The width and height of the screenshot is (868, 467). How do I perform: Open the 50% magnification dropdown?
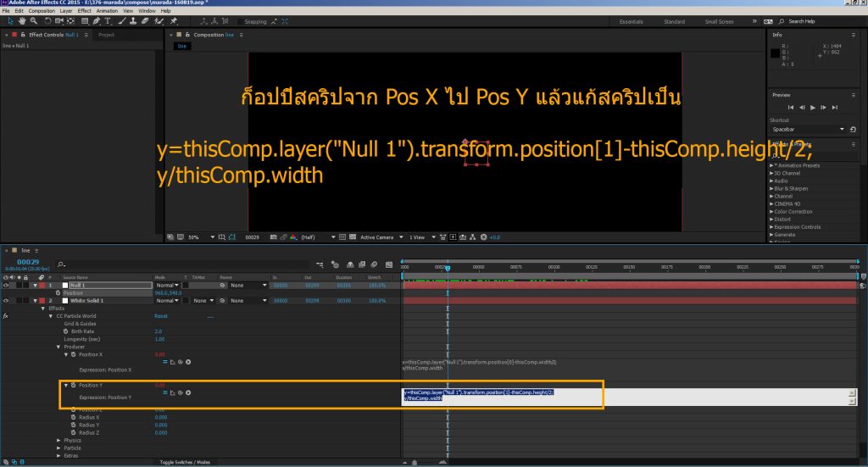(197, 237)
